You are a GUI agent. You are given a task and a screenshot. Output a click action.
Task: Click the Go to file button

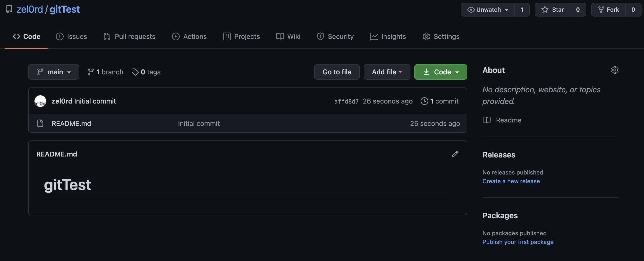pos(337,72)
